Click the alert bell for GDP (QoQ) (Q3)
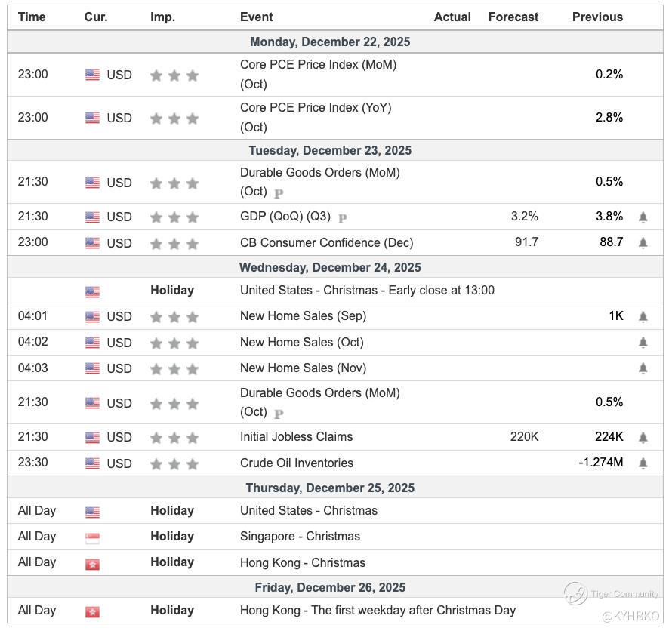This screenshot has width=672, height=631. pyautogui.click(x=643, y=217)
